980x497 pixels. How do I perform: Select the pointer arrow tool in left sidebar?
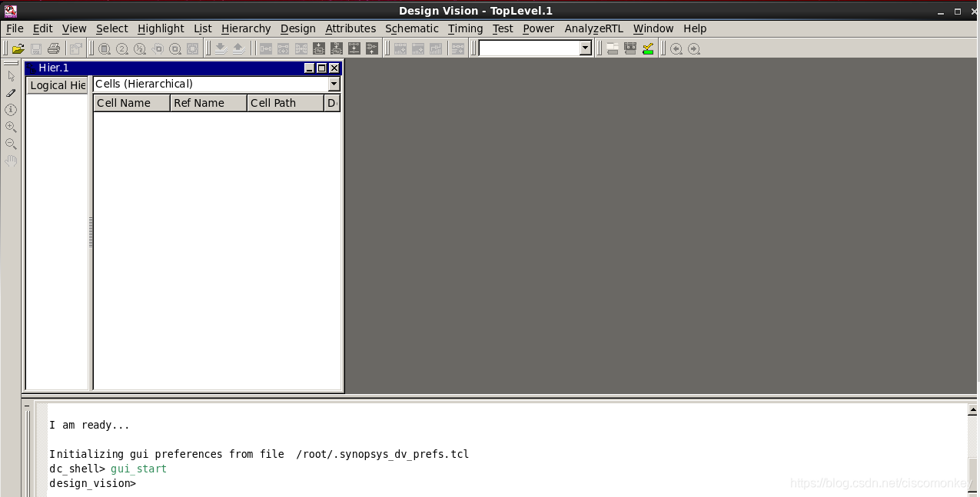[x=11, y=75]
